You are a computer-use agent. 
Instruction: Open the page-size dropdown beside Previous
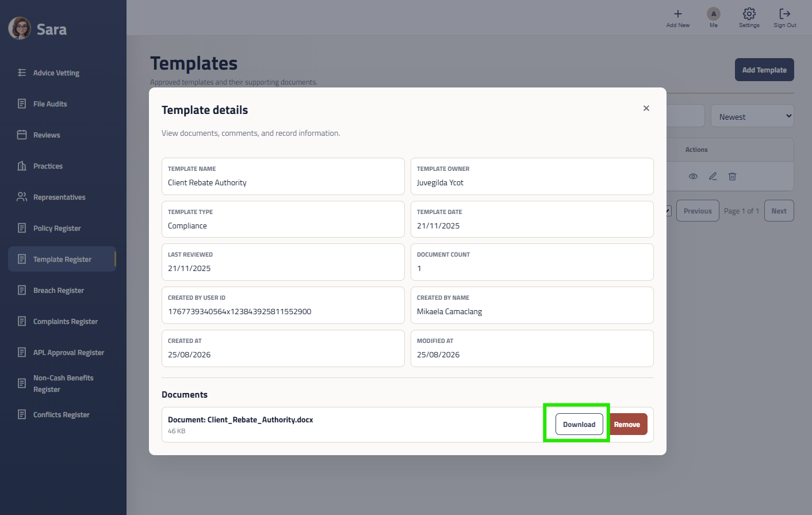pyautogui.click(x=668, y=211)
